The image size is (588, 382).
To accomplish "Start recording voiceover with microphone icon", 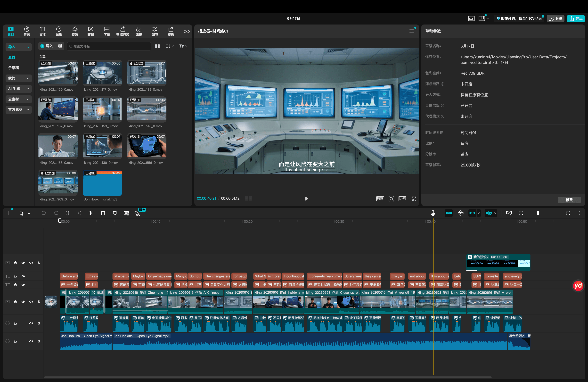I will [x=433, y=213].
